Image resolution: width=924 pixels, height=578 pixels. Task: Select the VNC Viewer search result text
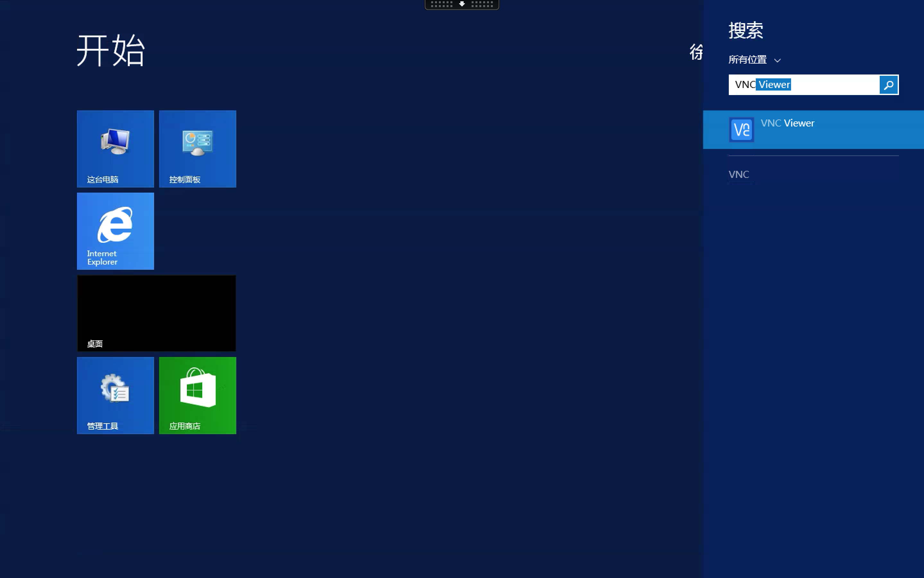pos(787,123)
